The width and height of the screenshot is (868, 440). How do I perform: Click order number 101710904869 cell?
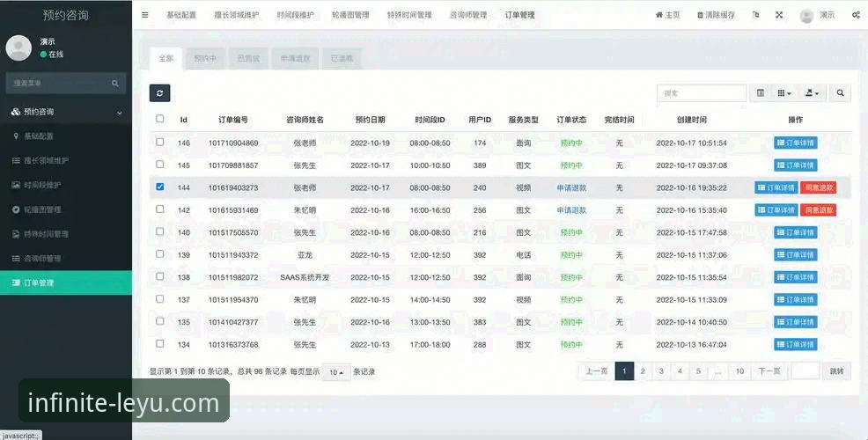click(233, 143)
